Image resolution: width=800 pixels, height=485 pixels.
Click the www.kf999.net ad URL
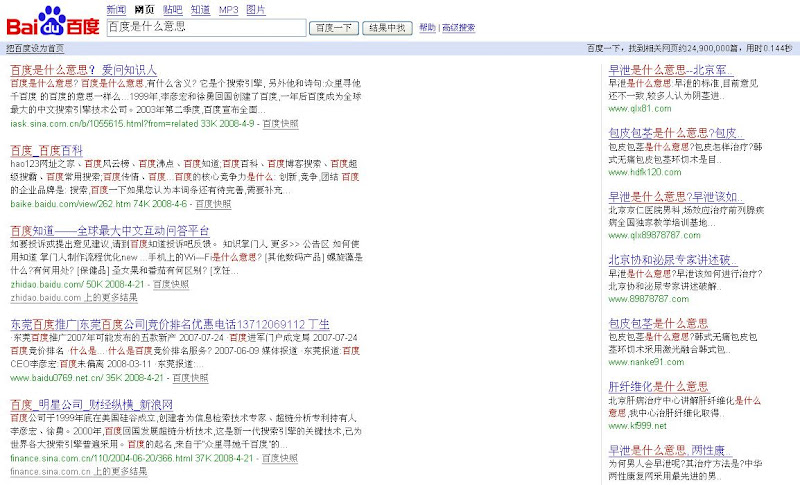[637, 425]
